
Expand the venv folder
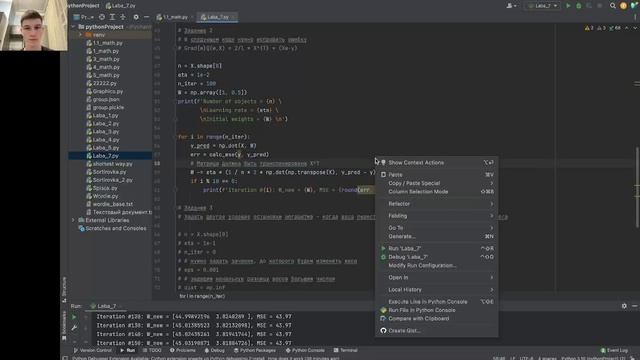(80, 35)
